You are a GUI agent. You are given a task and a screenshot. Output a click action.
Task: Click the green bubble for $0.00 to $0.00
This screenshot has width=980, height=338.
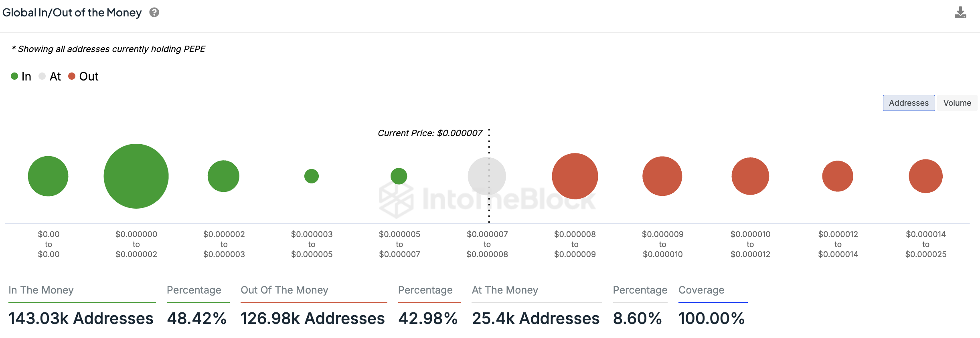(48, 176)
